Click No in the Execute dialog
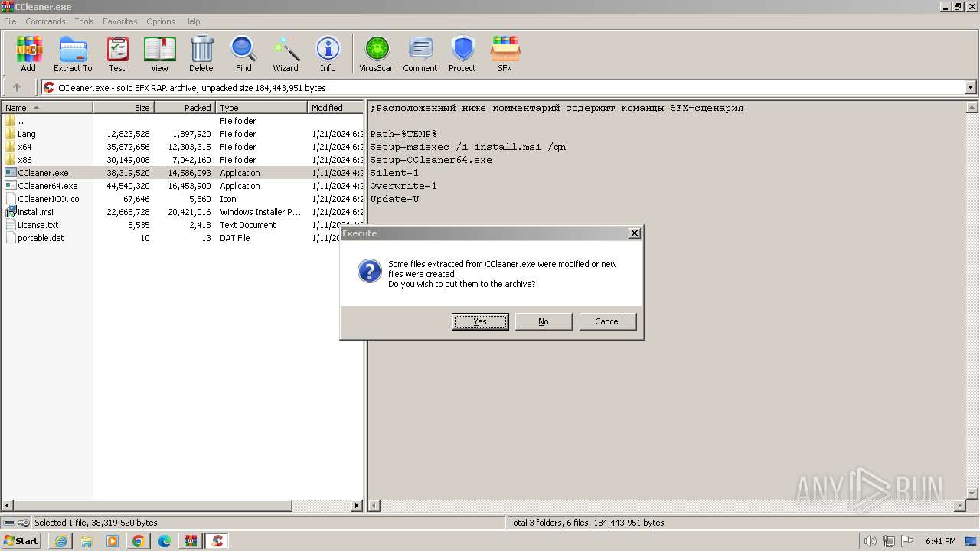980x551 pixels. tap(544, 321)
